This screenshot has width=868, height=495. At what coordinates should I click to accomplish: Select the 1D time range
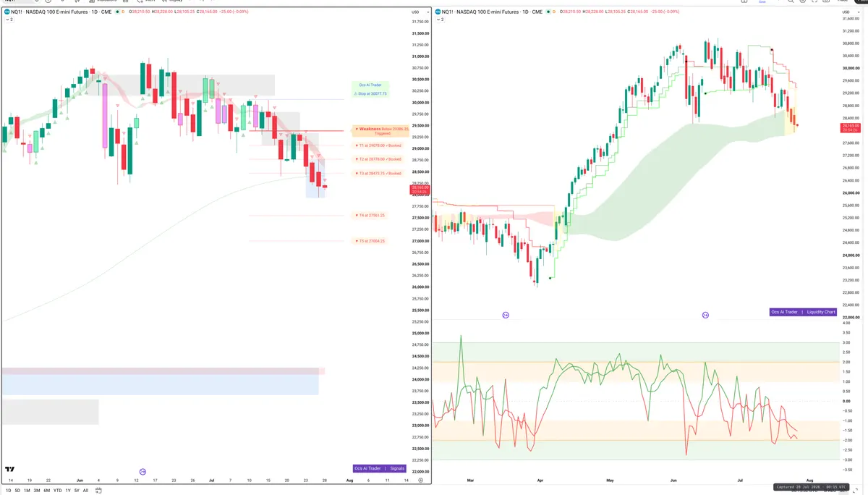point(9,490)
